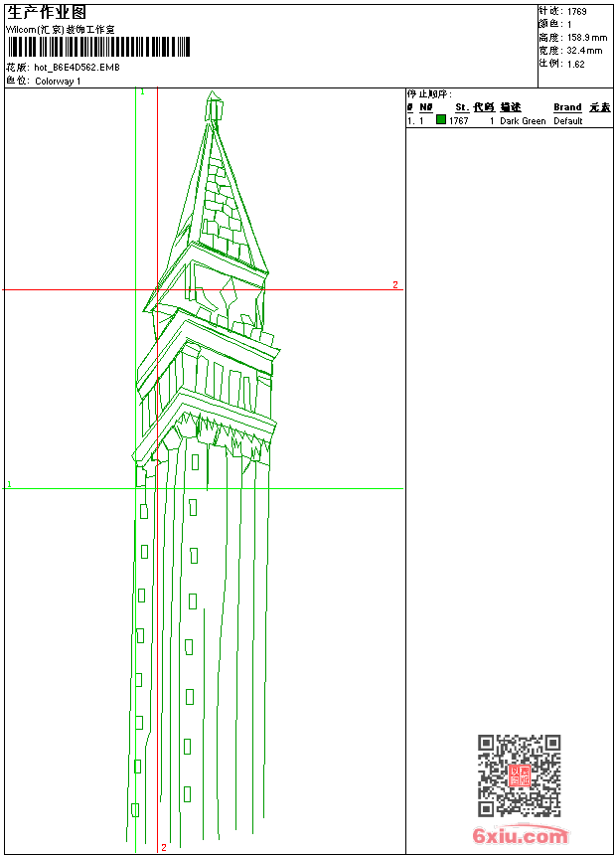Click the Dark Green color swatch
The width and height of the screenshot is (616, 855).
(441, 120)
